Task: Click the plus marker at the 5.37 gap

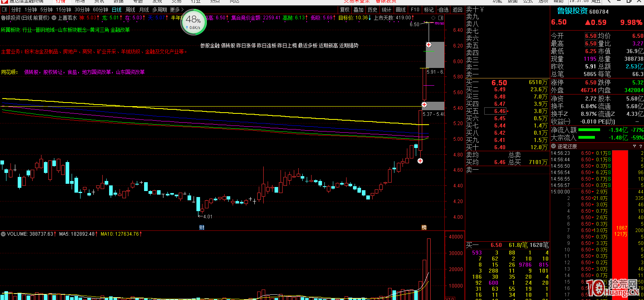Action: point(424,105)
